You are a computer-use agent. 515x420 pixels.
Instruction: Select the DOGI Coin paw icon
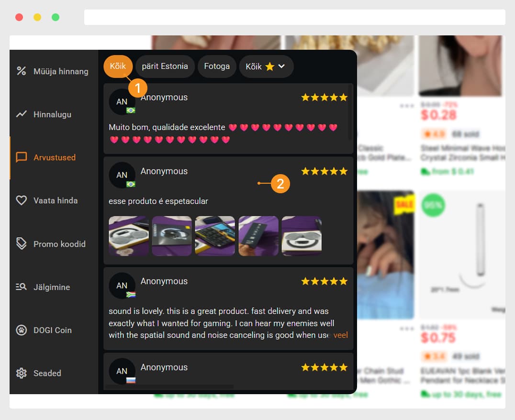coord(22,330)
